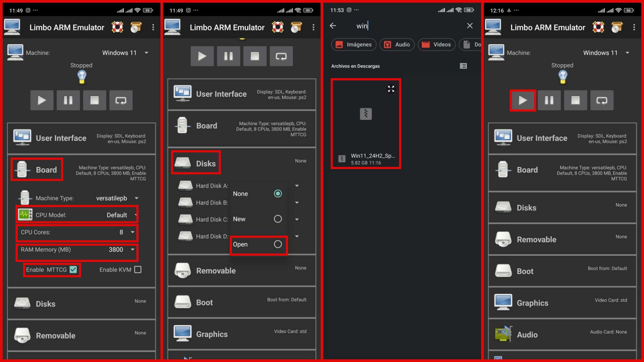
Task: Open the CD box icon on the 12:16 screen
Action: (x=617, y=27)
